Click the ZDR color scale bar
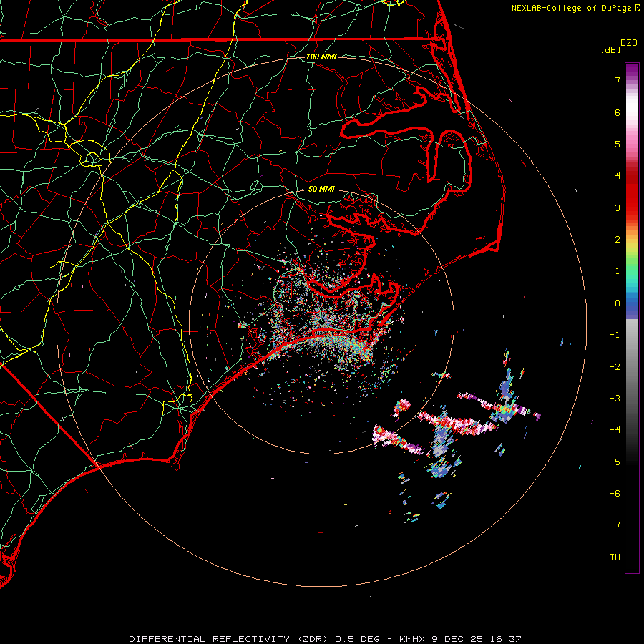The height and width of the screenshot is (644, 644). (x=632, y=318)
